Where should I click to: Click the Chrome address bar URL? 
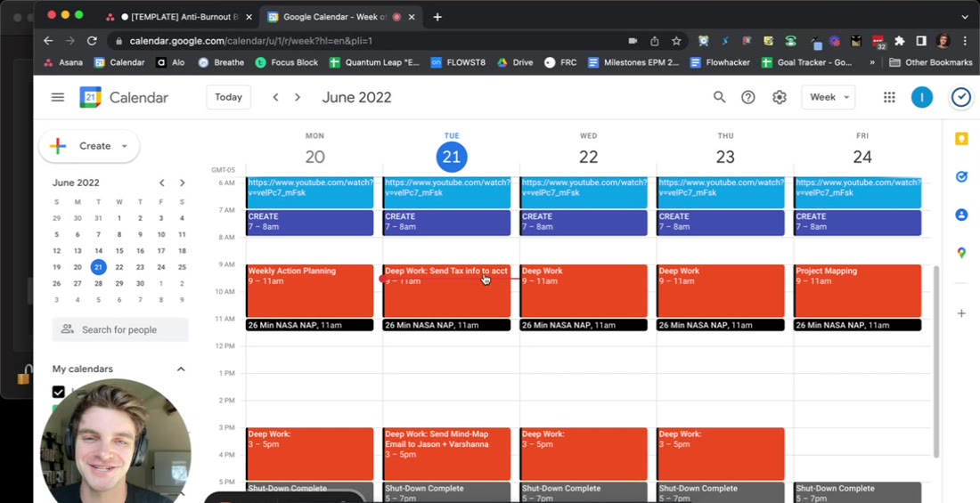coord(251,41)
